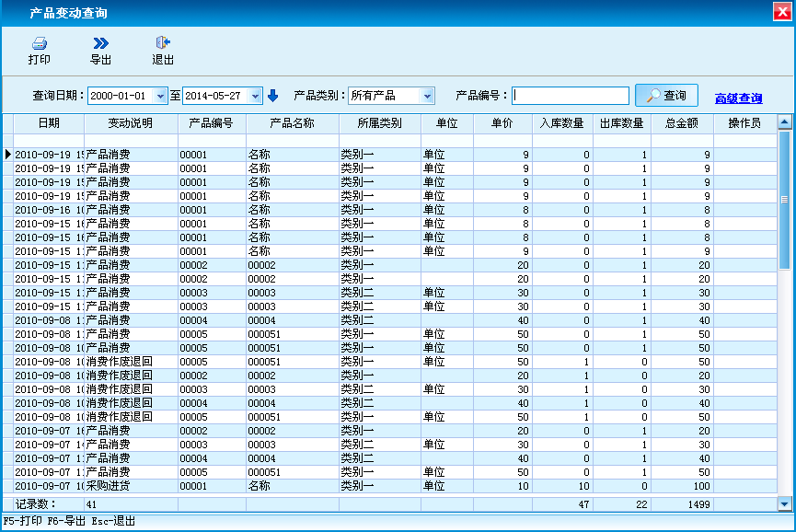Image resolution: width=796 pixels, height=532 pixels.
Task: Sort by the Date (日期) column header
Action: (x=48, y=123)
